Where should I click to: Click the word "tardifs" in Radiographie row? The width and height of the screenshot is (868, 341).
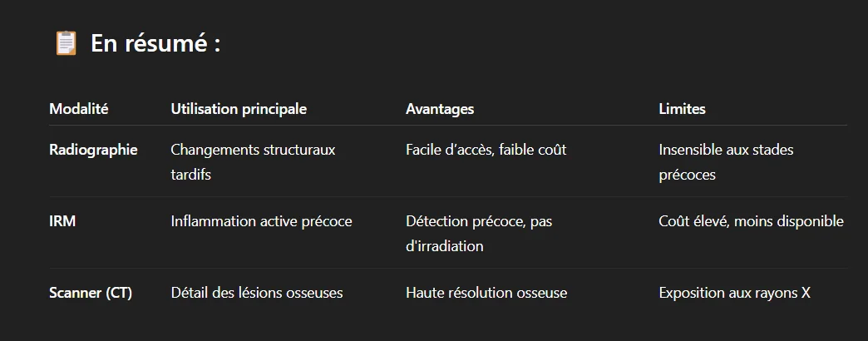coord(191,175)
